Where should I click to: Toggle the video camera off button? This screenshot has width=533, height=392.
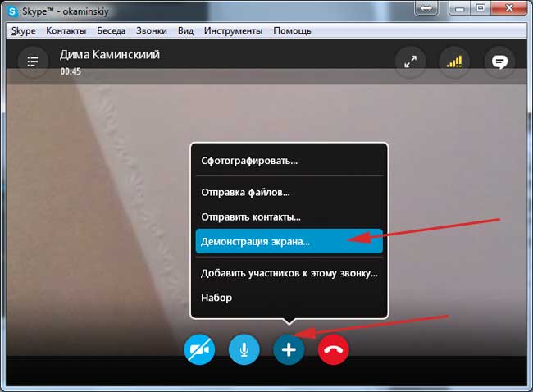tap(199, 350)
